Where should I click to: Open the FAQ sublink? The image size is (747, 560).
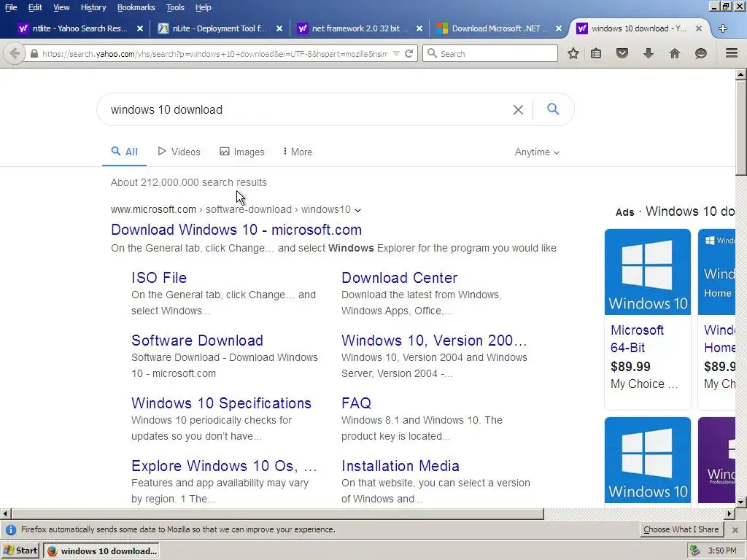[x=356, y=403]
